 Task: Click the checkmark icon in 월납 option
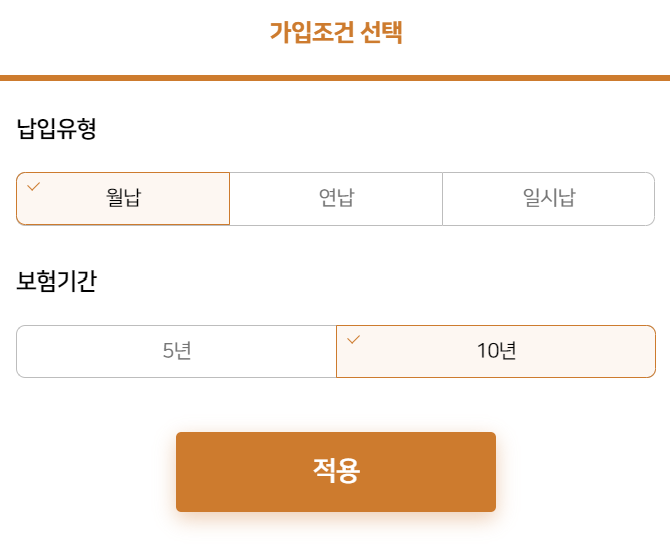[33, 187]
